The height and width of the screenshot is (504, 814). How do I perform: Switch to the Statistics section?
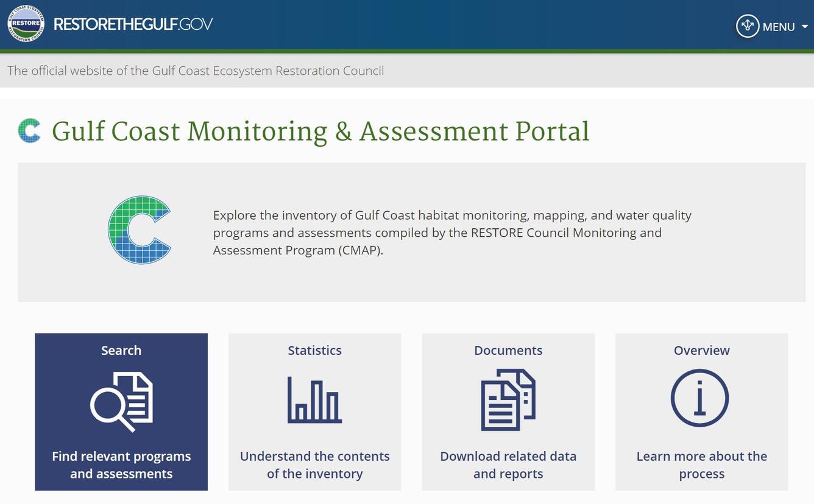click(x=314, y=411)
